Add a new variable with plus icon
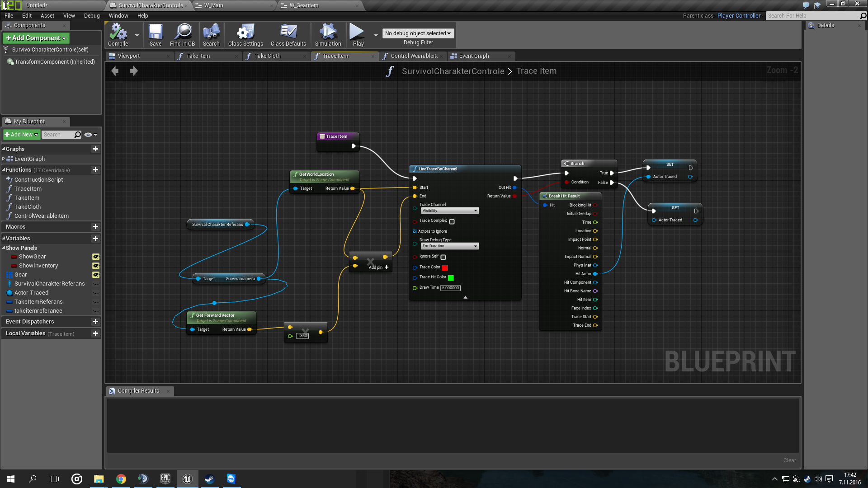Screen dimensions: 868x488 [x=95, y=239]
